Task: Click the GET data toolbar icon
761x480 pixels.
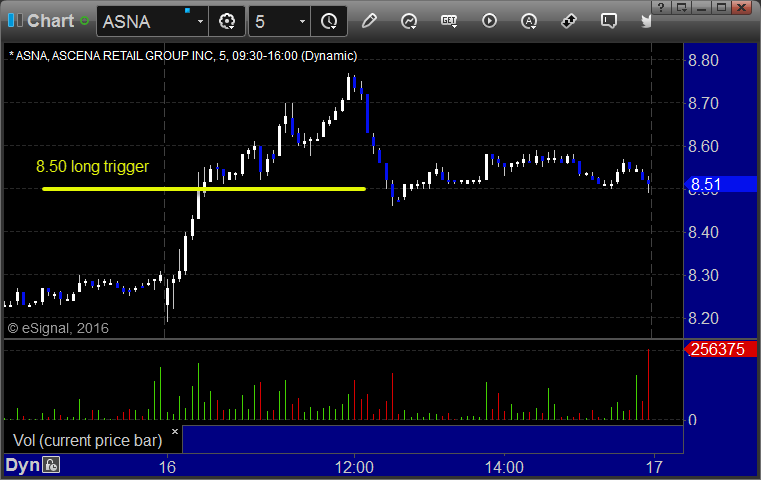Action: (449, 21)
